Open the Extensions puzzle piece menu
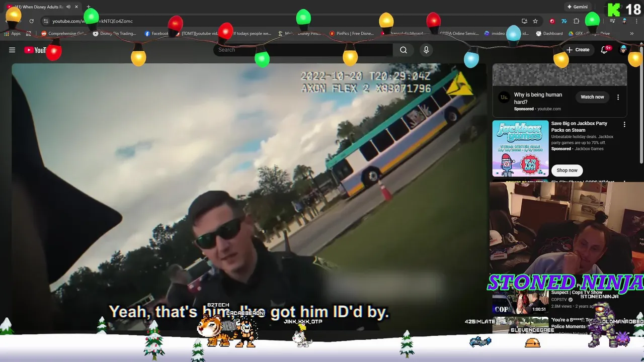Screen dimensions: 644x362 point(577,21)
